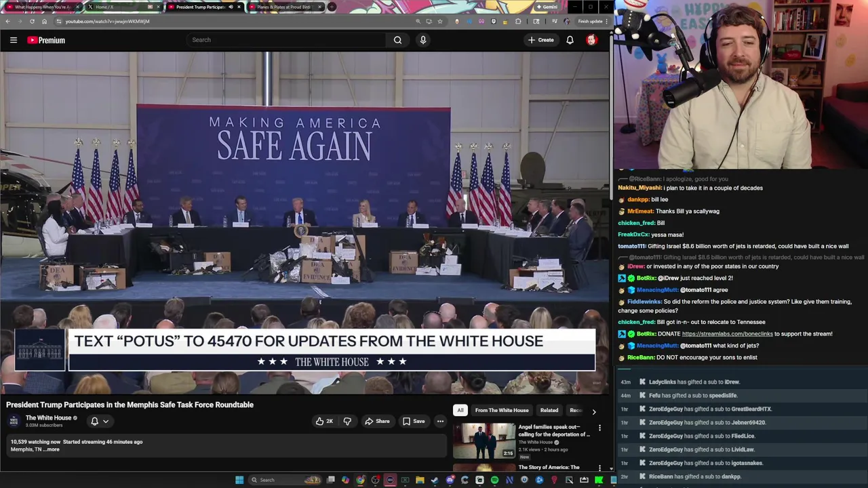The image size is (868, 488).
Task: Open a new browser tab
Action: coord(332,7)
